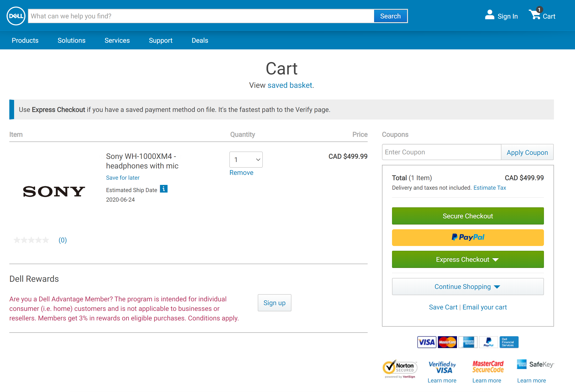Open Learn more under Verified by Visa
This screenshot has height=392, width=575.
coord(442,380)
